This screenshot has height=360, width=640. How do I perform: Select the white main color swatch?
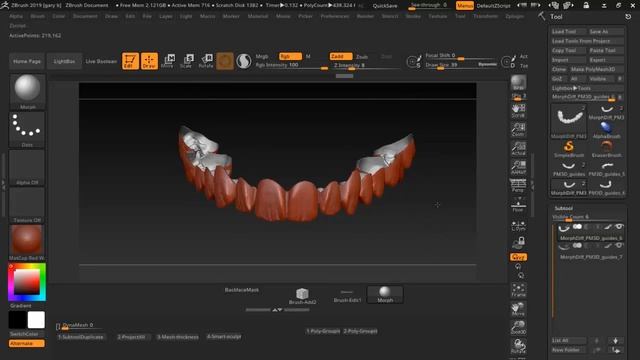tap(36, 320)
